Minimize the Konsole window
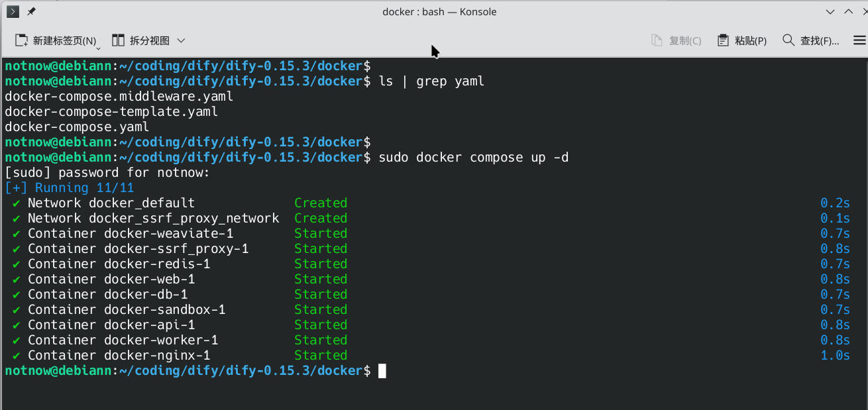Viewport: 868px width, 410px height. point(831,12)
